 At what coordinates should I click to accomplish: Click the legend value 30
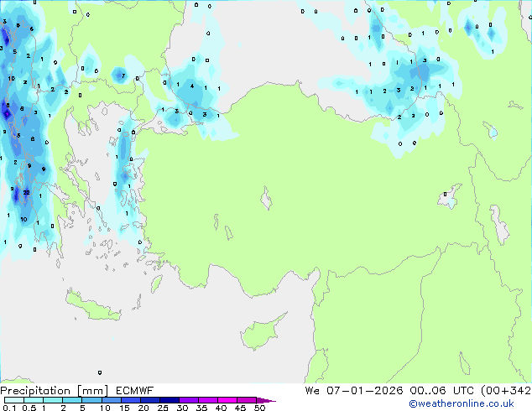coord(182,408)
